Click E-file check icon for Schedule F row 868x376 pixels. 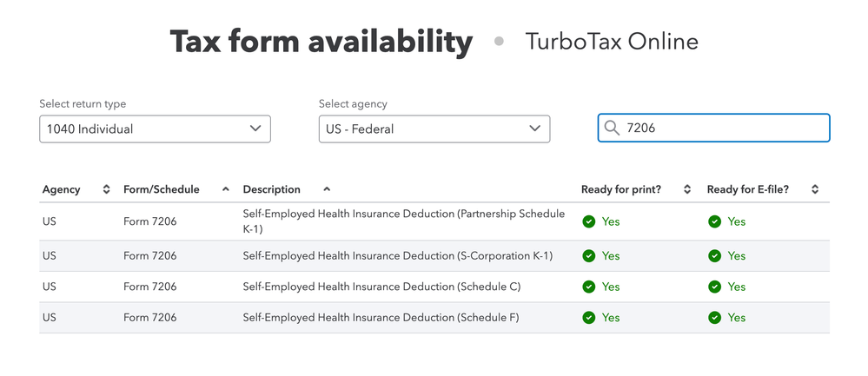click(715, 318)
